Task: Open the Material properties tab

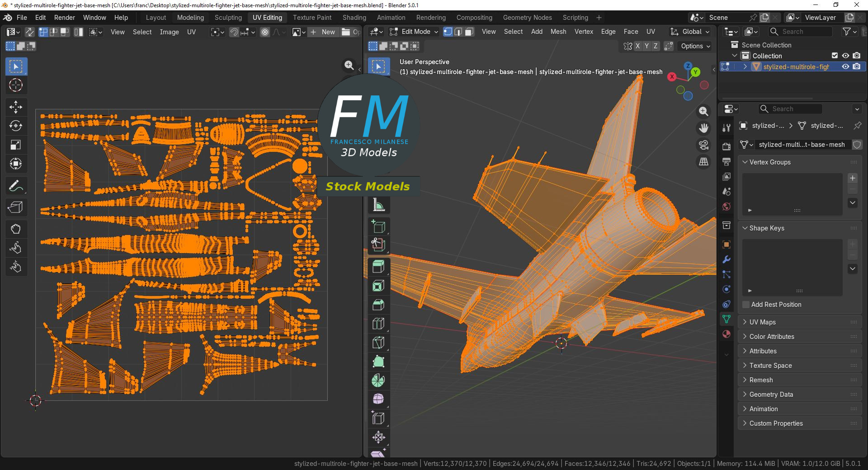Action: (726, 334)
